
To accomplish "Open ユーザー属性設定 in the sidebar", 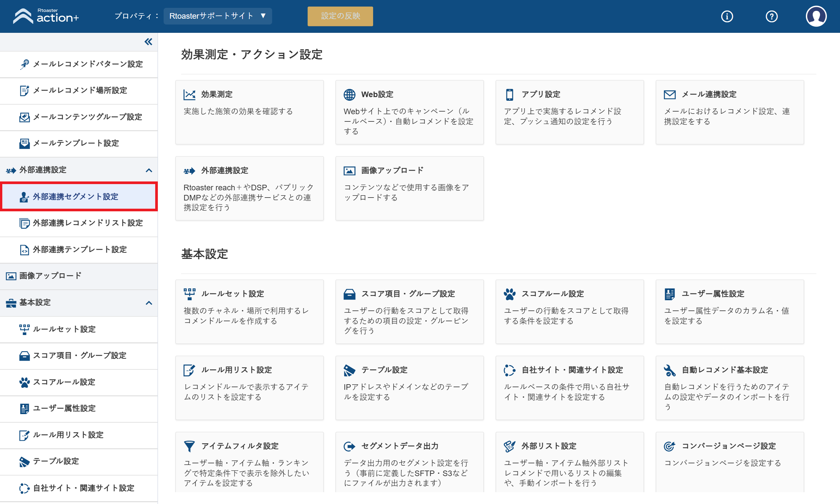I will pyautogui.click(x=79, y=409).
